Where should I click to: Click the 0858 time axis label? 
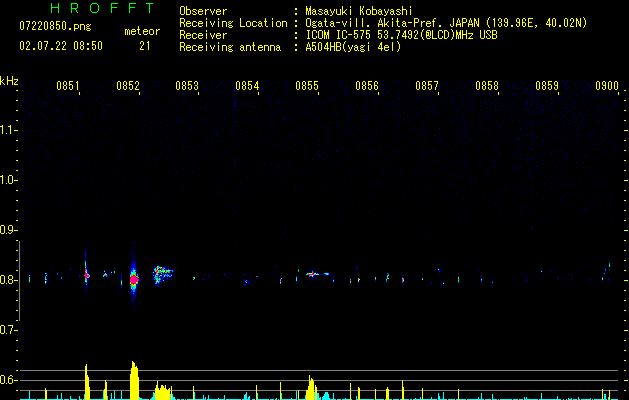click(487, 85)
